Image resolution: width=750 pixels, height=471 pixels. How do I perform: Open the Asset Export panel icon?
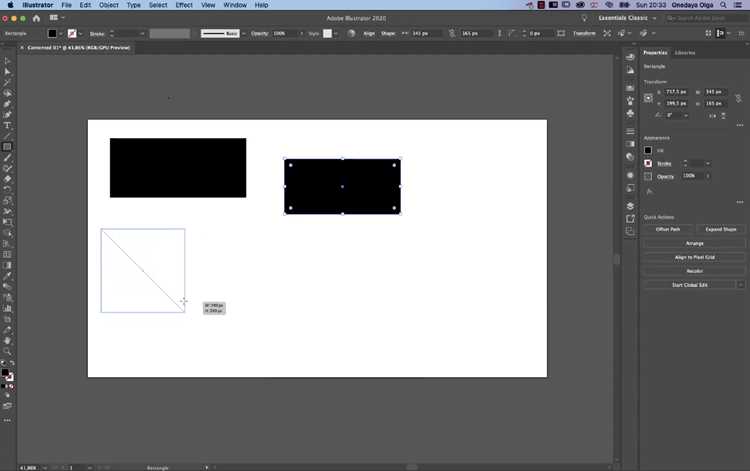click(x=630, y=219)
